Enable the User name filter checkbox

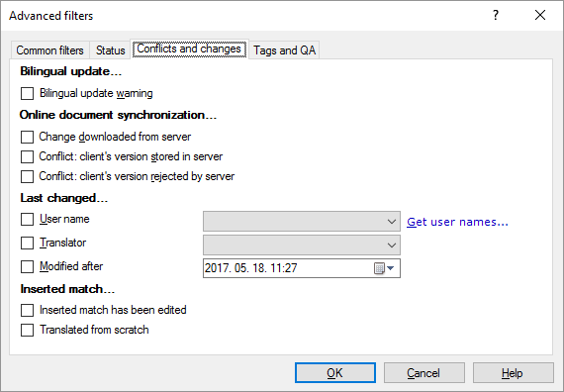click(x=28, y=219)
